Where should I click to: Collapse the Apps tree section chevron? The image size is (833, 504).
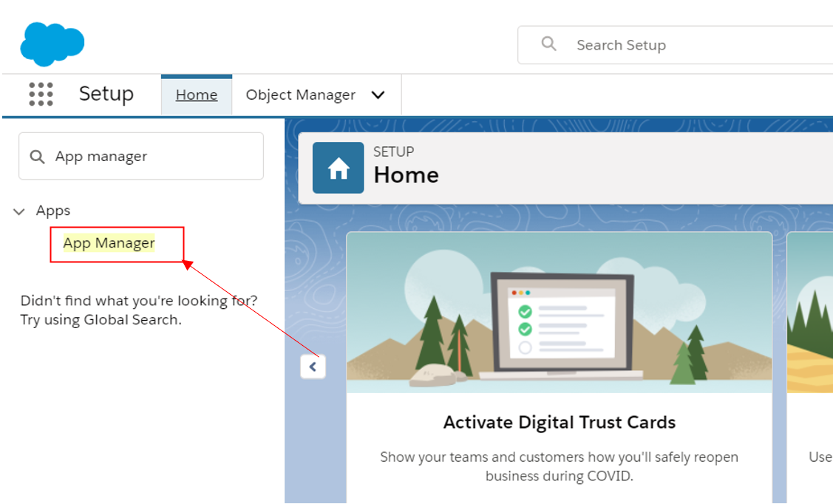[19, 211]
